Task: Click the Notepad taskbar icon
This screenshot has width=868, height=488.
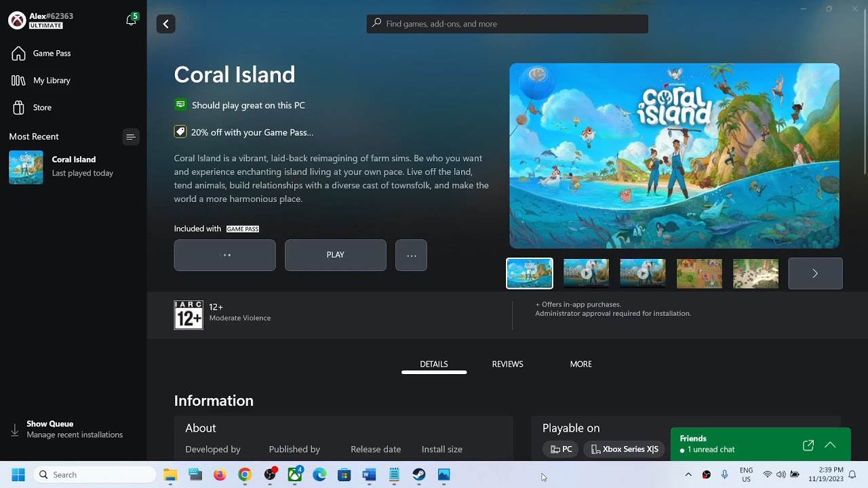Action: 394,474
